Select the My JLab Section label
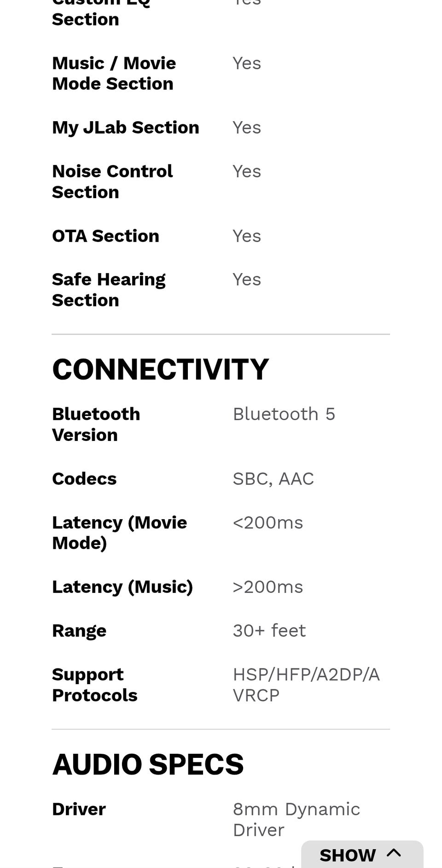This screenshot has width=442, height=868. point(125,128)
